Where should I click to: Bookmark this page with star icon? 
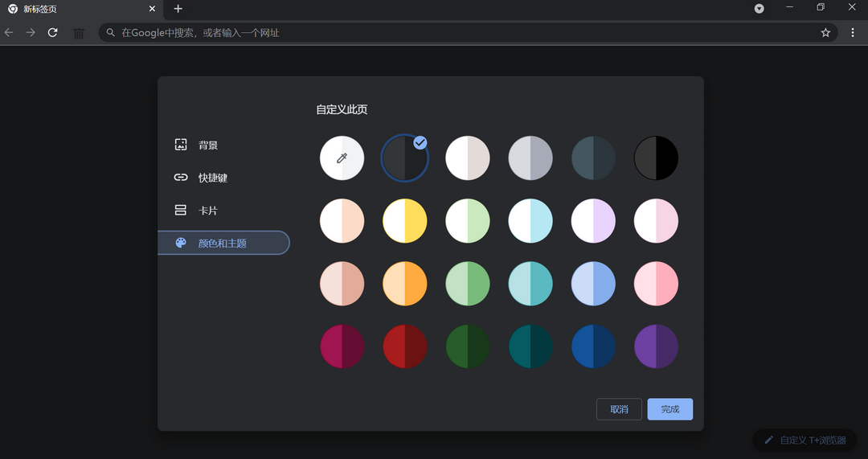(825, 33)
